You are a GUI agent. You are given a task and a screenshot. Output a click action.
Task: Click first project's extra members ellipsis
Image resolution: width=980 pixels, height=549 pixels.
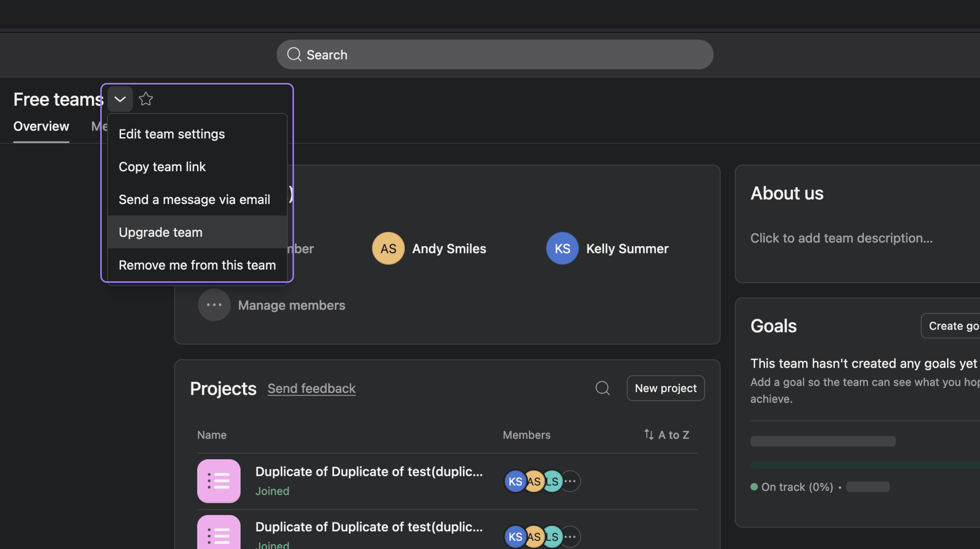570,481
